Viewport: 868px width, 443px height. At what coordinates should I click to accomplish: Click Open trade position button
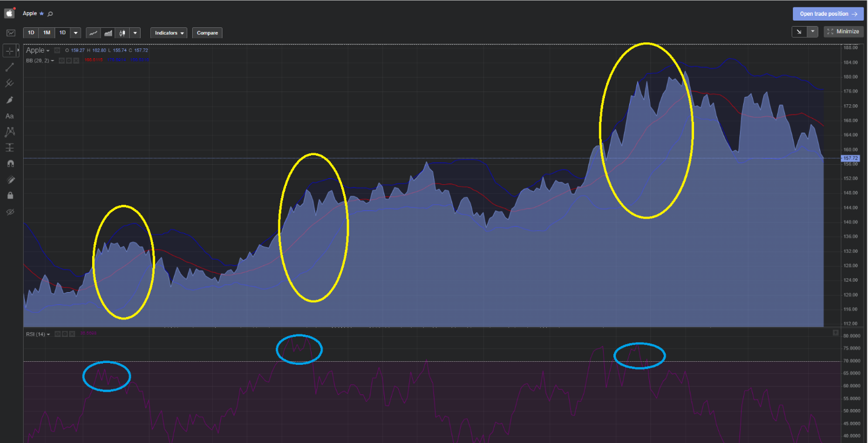[828, 14]
